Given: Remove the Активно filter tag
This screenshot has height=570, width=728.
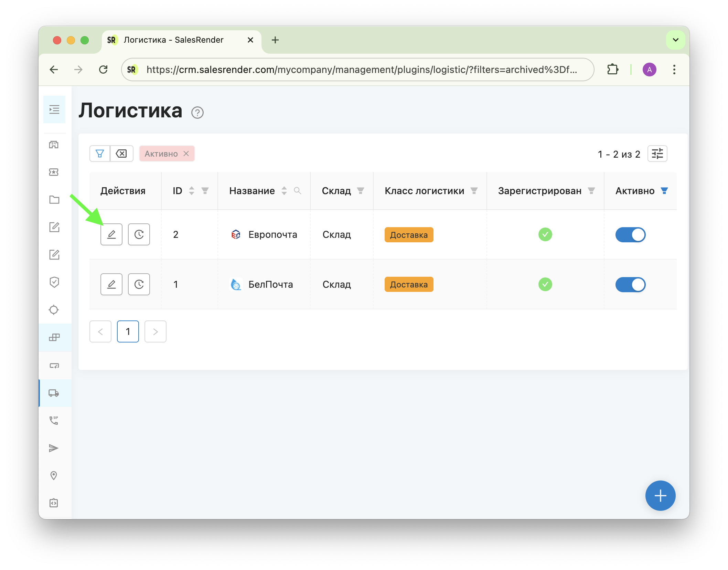Looking at the screenshot, I should [x=186, y=154].
